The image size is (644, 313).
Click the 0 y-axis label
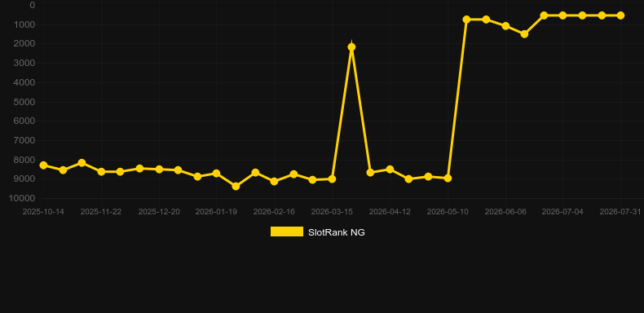click(33, 5)
